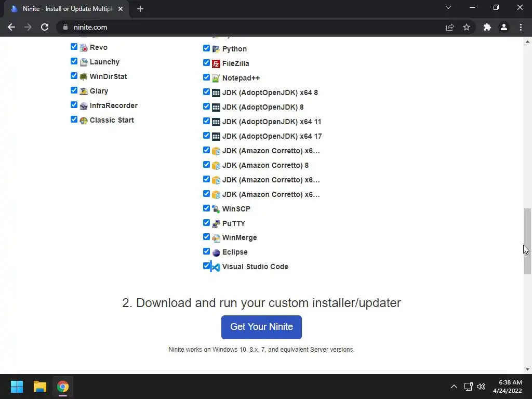Click the site lock icon in address bar
This screenshot has height=399, width=532.
[x=65, y=27]
